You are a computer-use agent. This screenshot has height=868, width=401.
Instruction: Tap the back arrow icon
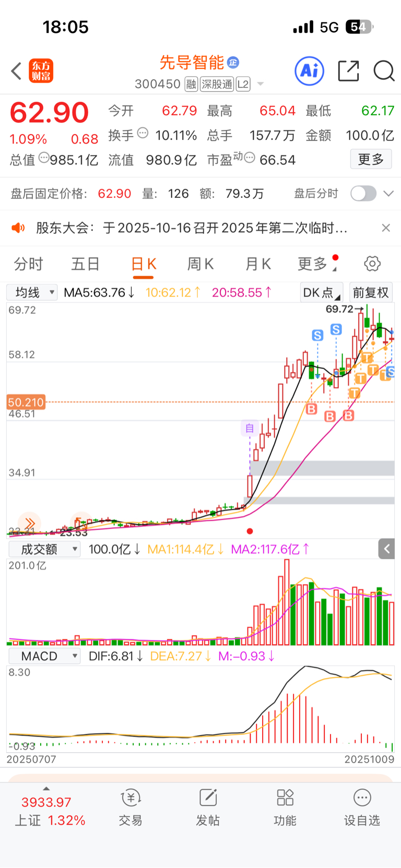(x=16, y=71)
